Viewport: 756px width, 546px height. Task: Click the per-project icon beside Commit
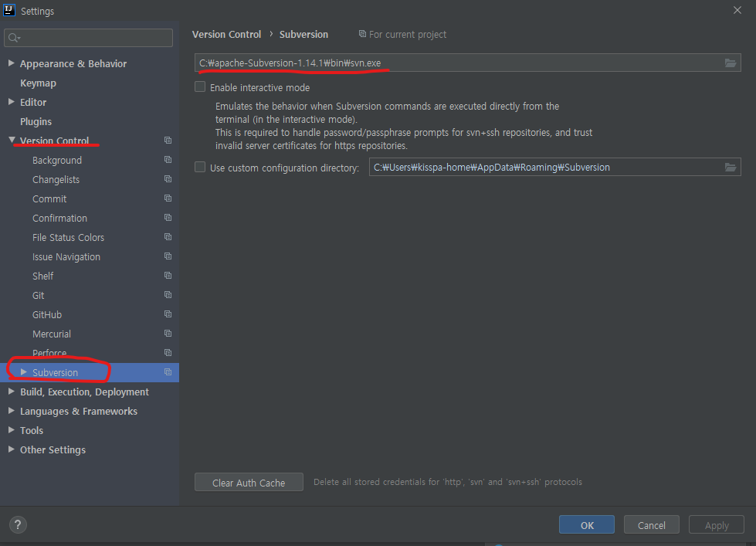click(x=168, y=198)
